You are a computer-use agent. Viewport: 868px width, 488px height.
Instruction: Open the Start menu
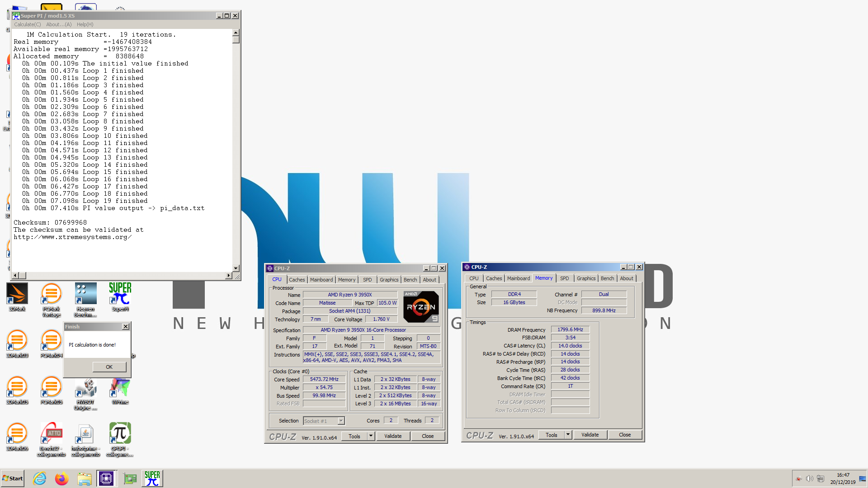click(x=13, y=479)
